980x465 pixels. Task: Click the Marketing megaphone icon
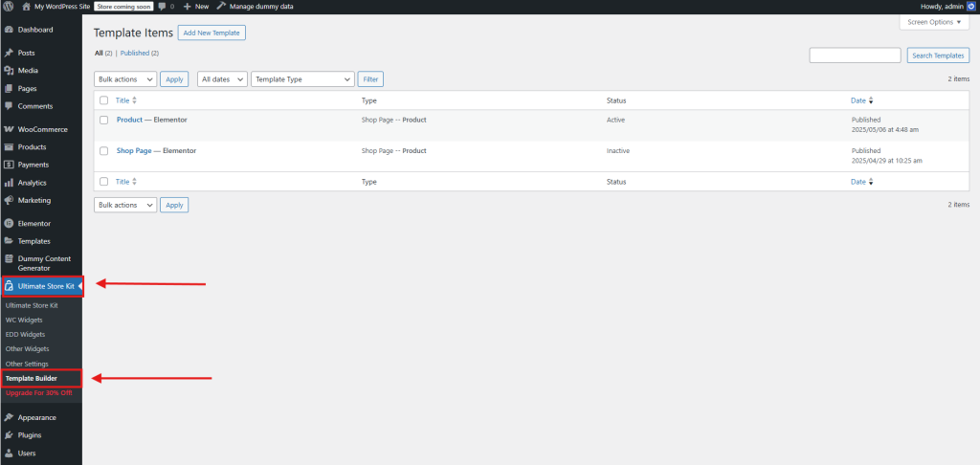9,201
